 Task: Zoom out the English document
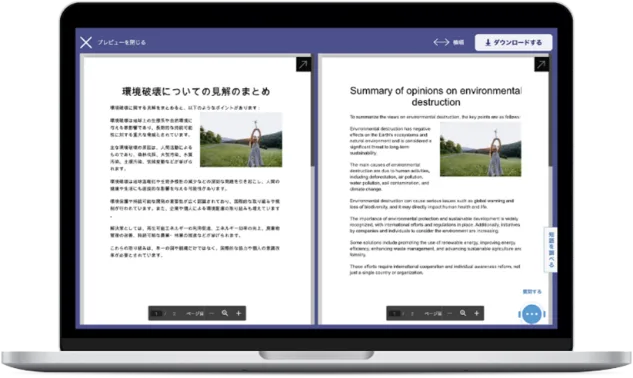tap(450, 313)
